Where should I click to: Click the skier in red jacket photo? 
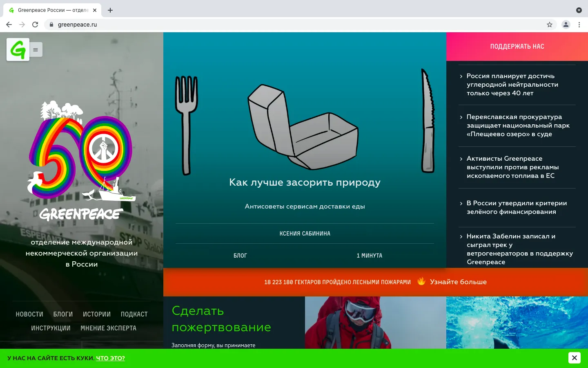[375, 323]
